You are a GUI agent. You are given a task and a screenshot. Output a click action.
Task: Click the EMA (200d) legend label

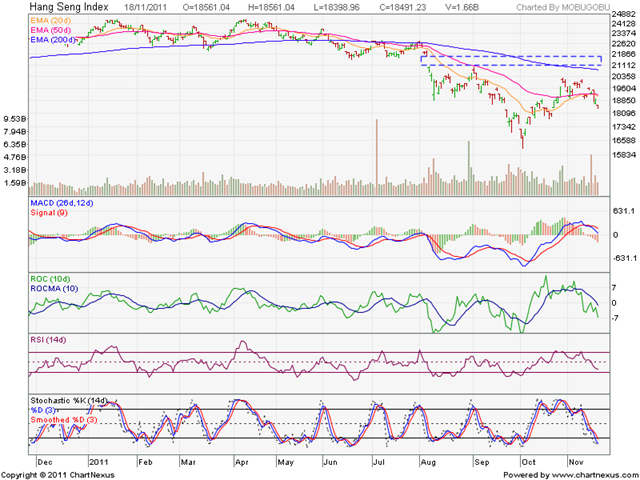click(53, 40)
